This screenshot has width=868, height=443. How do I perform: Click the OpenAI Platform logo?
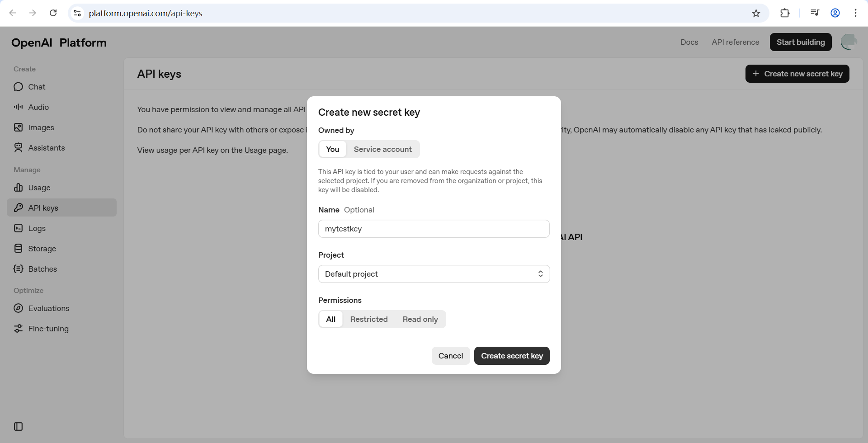(x=59, y=42)
